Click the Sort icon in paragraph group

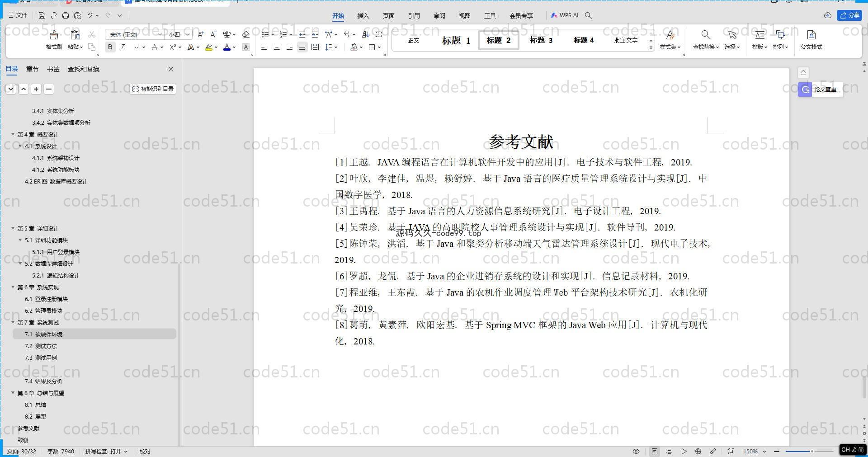[366, 34]
